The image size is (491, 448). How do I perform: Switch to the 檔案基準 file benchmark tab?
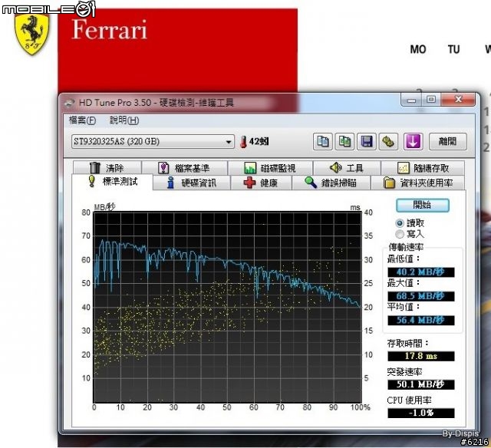tap(185, 168)
